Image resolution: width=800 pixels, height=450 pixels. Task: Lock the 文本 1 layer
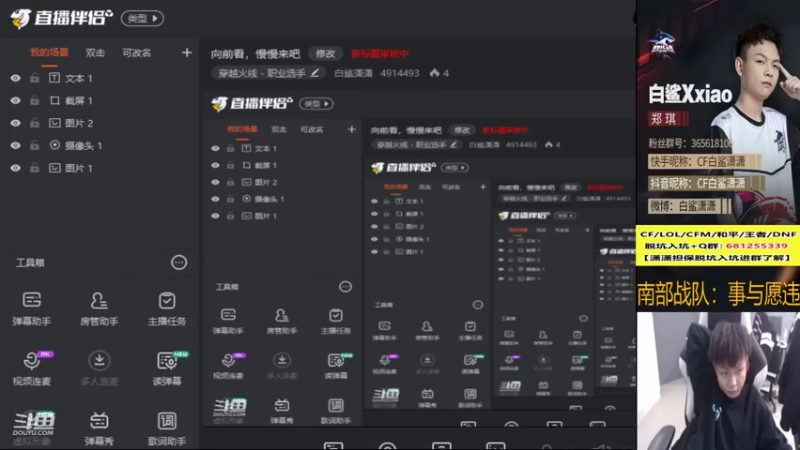[34, 78]
